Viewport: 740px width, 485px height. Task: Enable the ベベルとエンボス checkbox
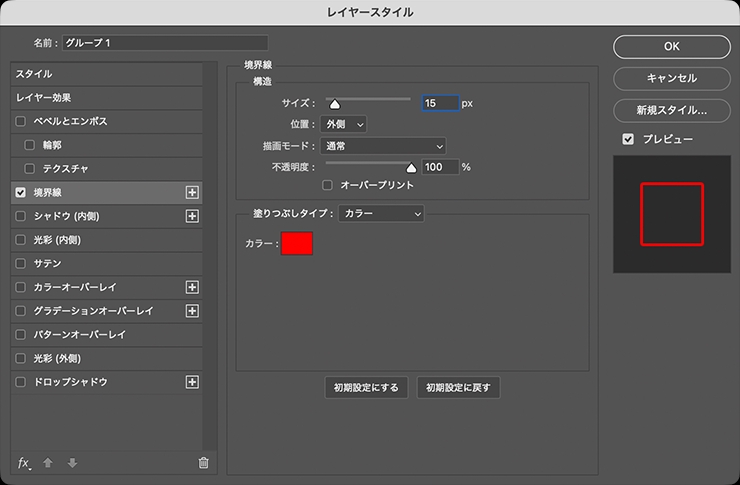pyautogui.click(x=21, y=121)
